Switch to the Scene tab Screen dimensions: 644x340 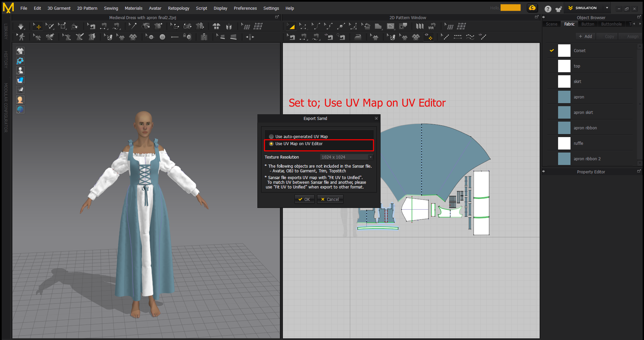coord(551,24)
